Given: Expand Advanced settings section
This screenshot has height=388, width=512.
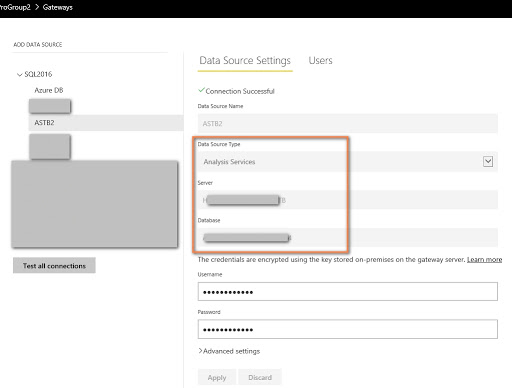Looking at the screenshot, I should (x=229, y=351).
